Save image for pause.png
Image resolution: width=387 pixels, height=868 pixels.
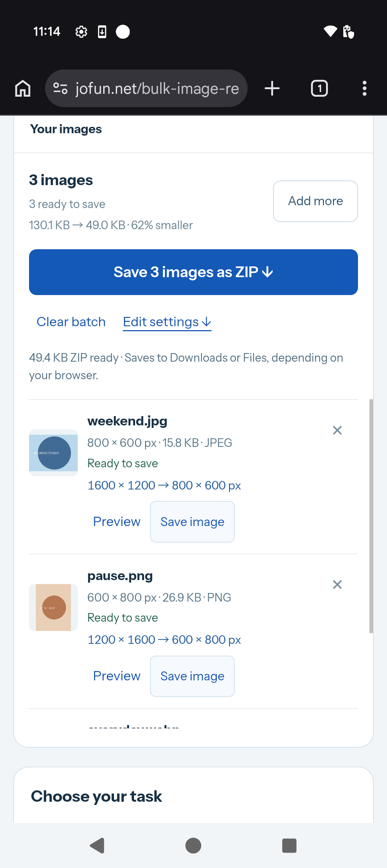pyautogui.click(x=192, y=676)
